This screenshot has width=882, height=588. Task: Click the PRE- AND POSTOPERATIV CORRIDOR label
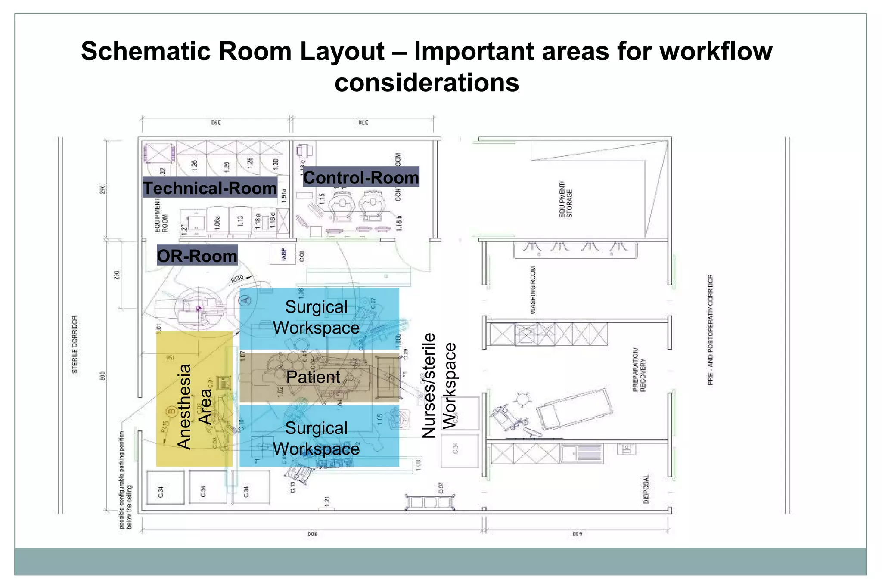(x=711, y=330)
